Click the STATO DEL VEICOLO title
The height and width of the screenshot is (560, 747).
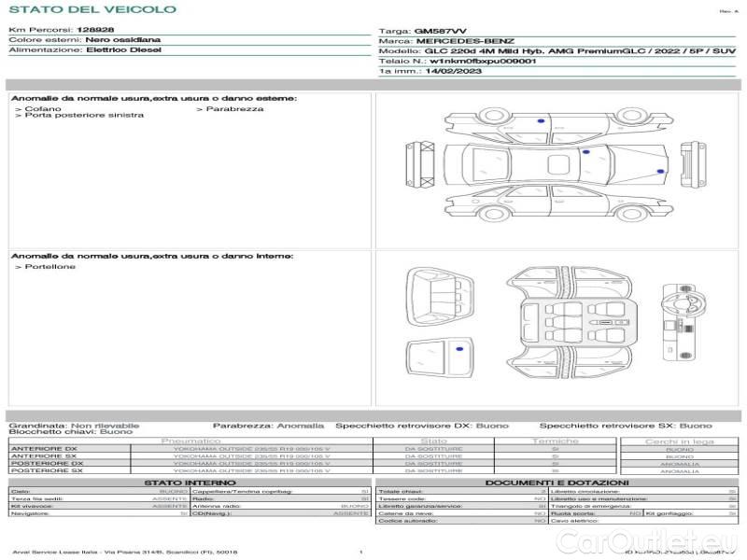pos(92,9)
